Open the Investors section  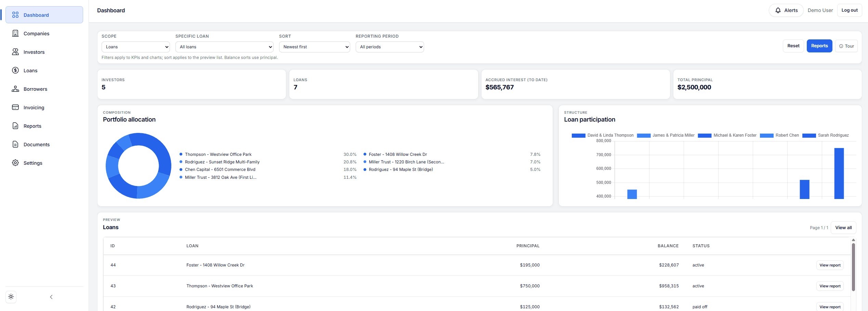tap(34, 52)
